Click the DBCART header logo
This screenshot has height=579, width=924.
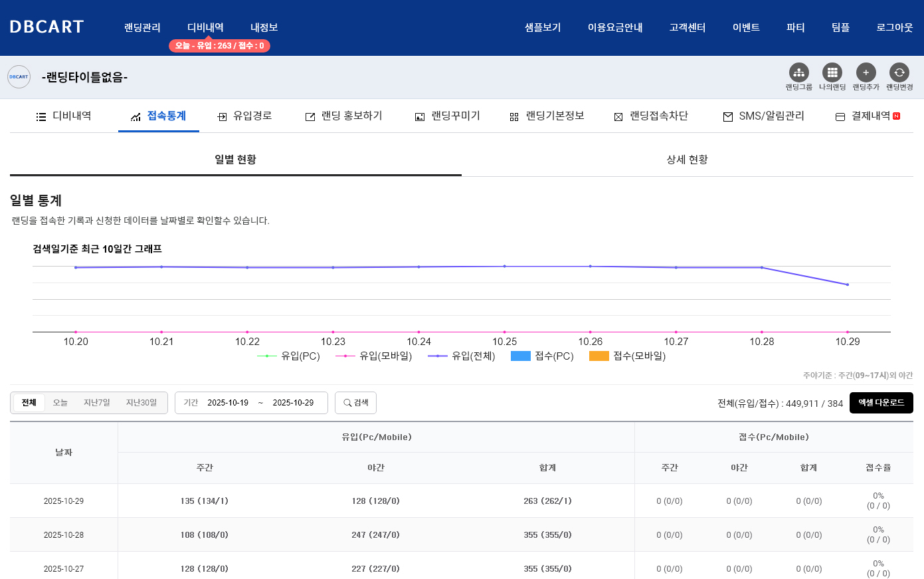click(46, 27)
